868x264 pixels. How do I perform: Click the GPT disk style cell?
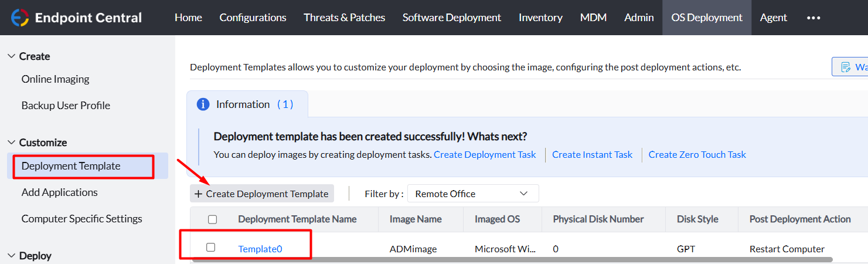pyautogui.click(x=686, y=249)
